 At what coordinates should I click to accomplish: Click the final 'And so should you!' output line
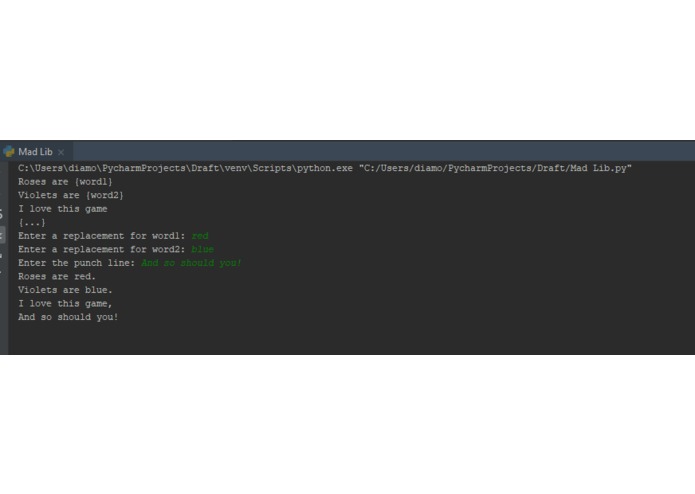[68, 317]
